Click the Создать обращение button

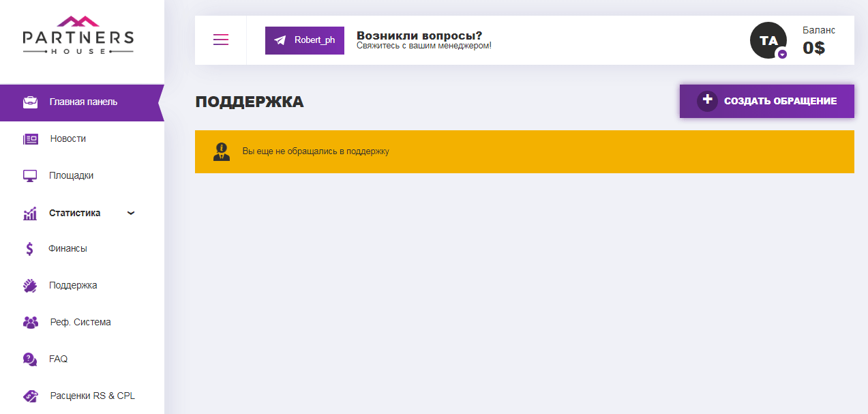(x=766, y=100)
